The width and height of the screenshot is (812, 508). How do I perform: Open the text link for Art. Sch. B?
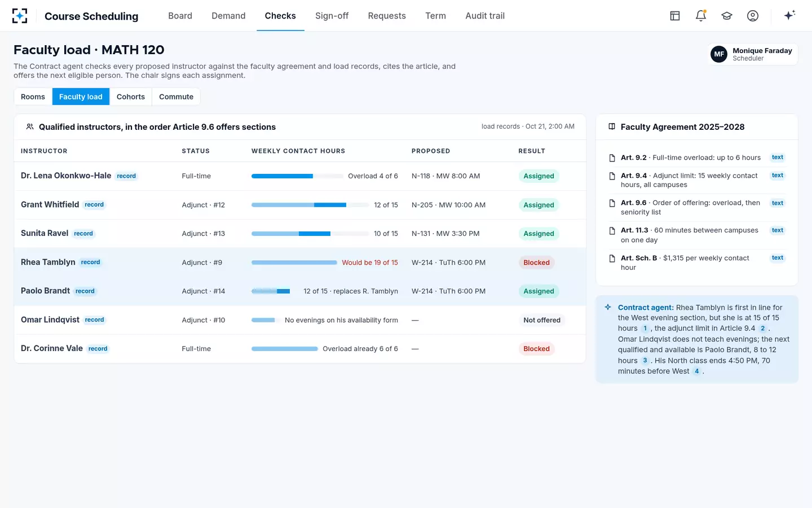pyautogui.click(x=778, y=258)
